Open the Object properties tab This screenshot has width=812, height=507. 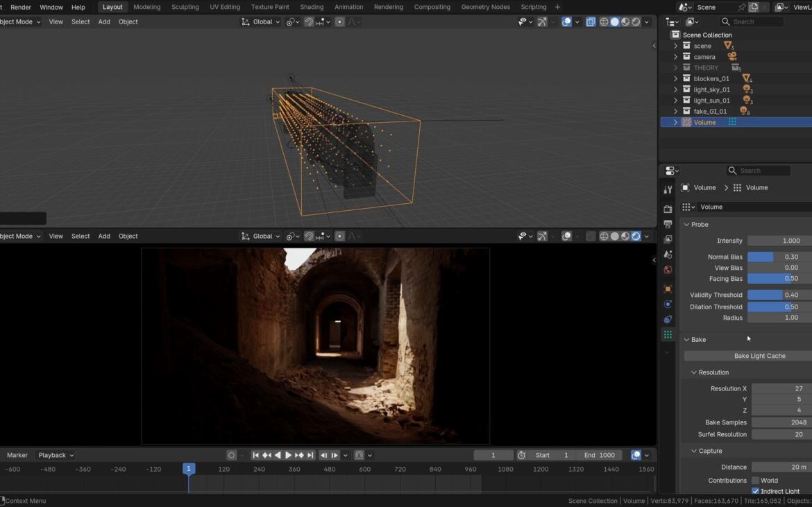[668, 289]
